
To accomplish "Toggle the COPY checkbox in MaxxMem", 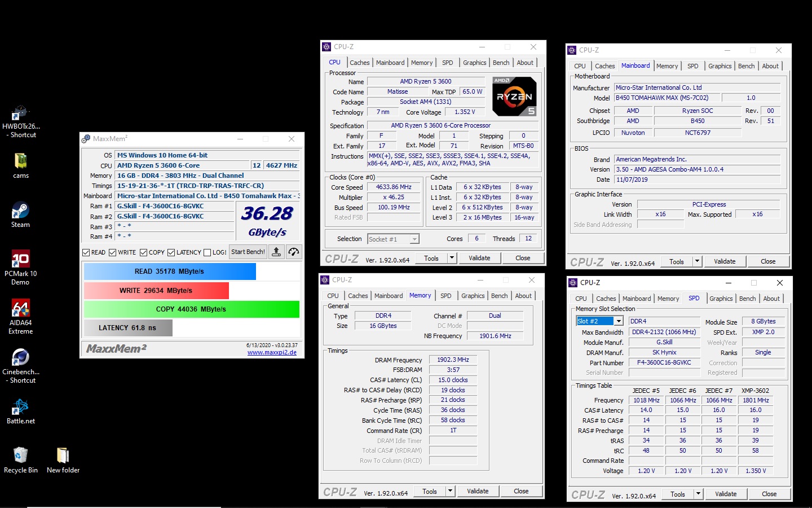I will pyautogui.click(x=144, y=252).
